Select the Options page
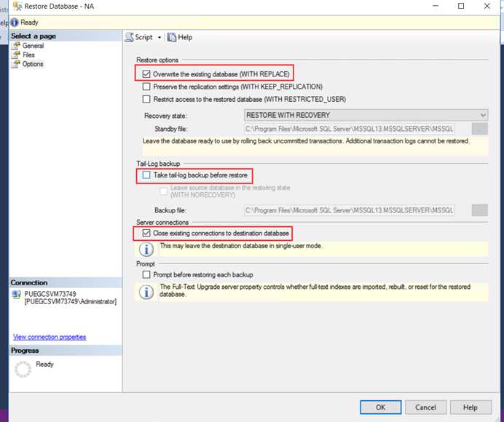The width and height of the screenshot is (504, 422). pyautogui.click(x=32, y=64)
